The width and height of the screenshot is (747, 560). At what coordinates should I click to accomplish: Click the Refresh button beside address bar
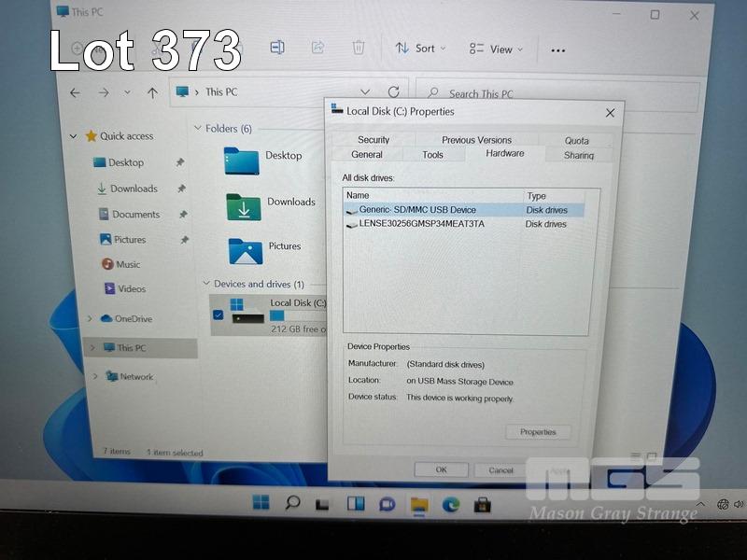pyautogui.click(x=393, y=92)
